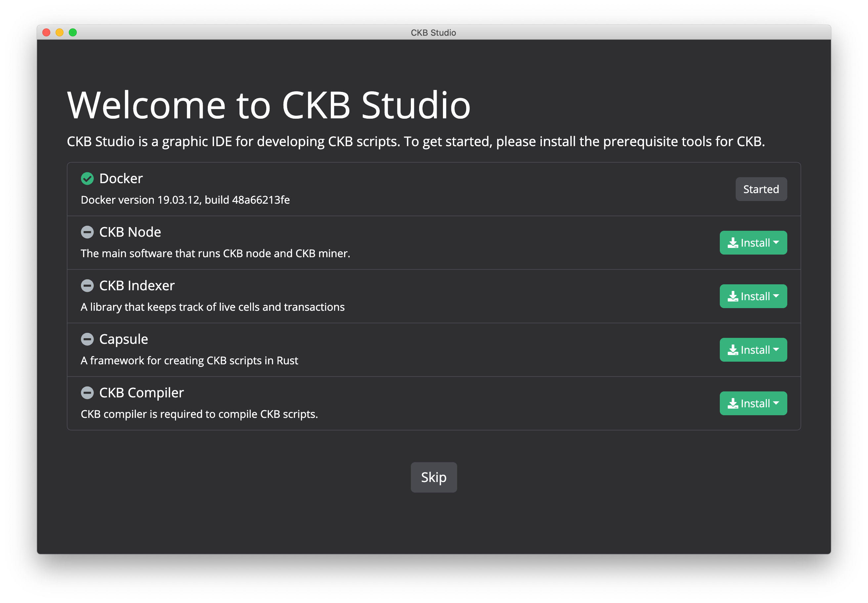Image resolution: width=868 pixels, height=603 pixels.
Task: Expand the dropdown caret on CKB Node Install
Action: point(776,243)
